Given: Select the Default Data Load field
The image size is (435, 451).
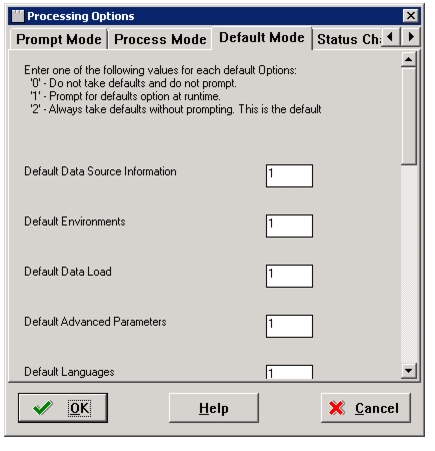Looking at the screenshot, I should [289, 276].
